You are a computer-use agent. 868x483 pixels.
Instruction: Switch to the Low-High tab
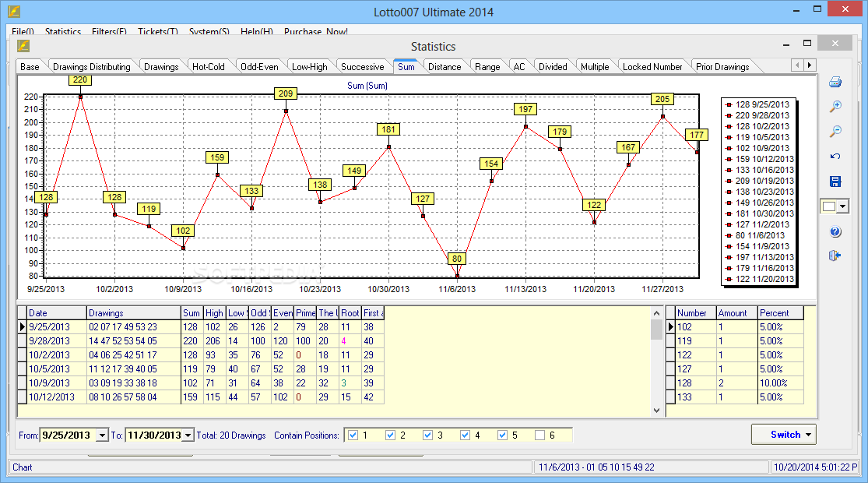(x=310, y=66)
